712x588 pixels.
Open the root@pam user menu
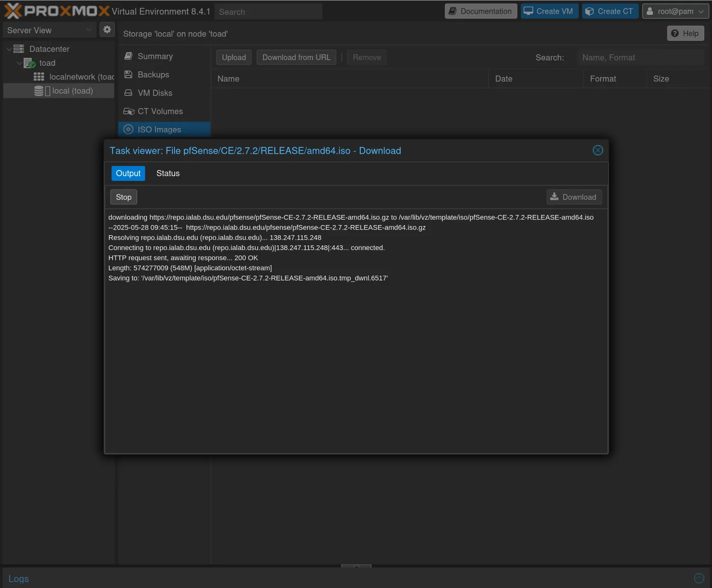click(x=675, y=11)
